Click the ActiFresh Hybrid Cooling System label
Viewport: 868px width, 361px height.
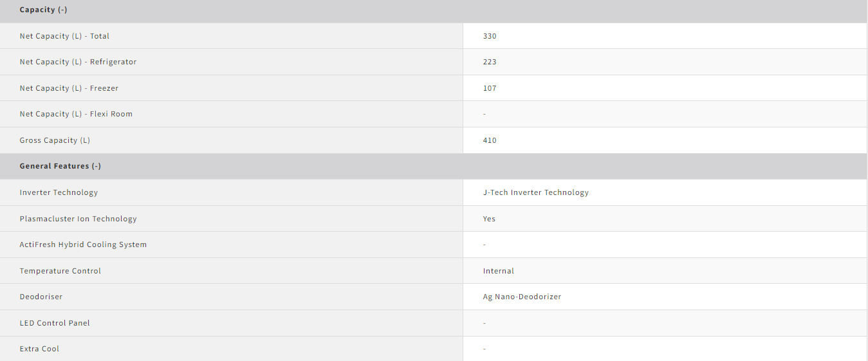(x=83, y=245)
